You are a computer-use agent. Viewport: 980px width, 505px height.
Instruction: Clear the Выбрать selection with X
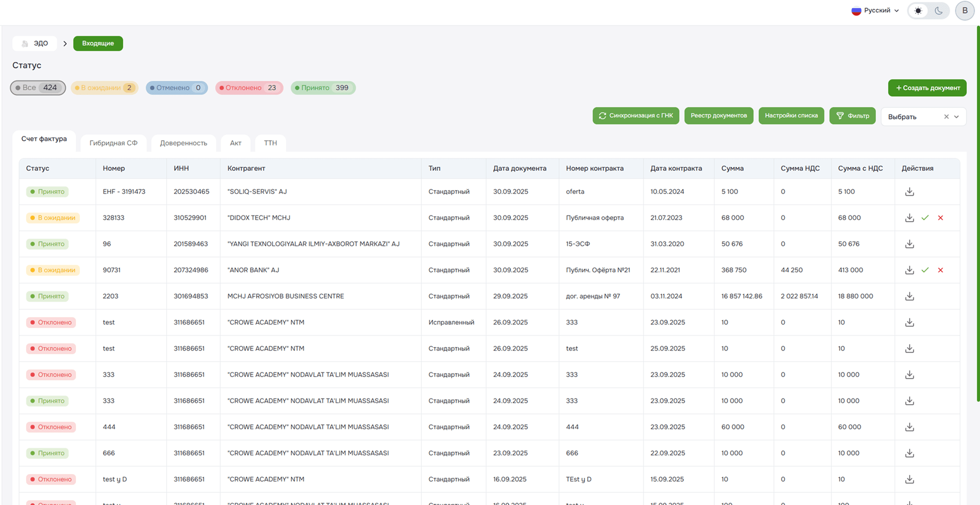click(946, 117)
